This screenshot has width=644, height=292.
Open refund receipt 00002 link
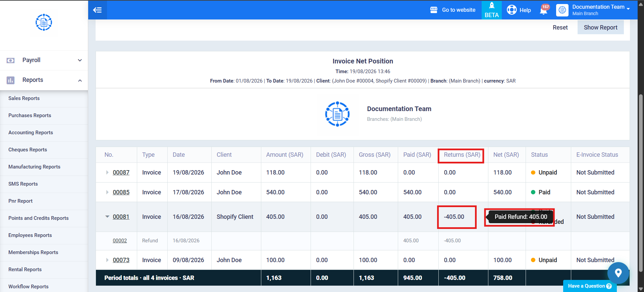(120, 241)
